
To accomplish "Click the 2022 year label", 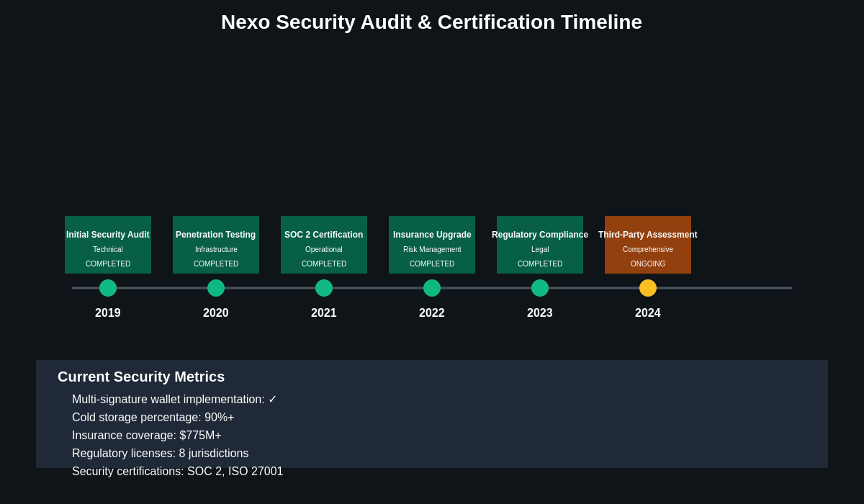I will (x=432, y=313).
